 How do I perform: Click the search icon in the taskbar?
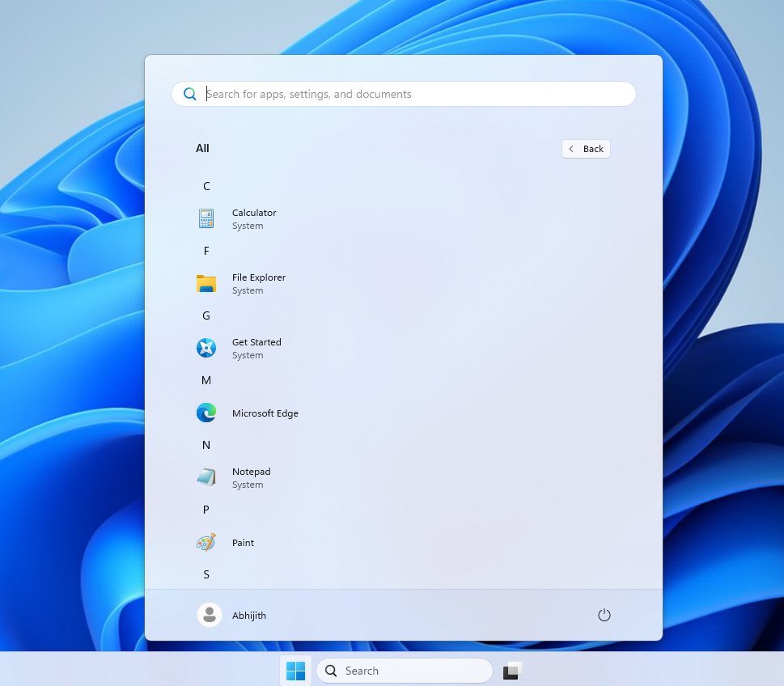pos(330,671)
